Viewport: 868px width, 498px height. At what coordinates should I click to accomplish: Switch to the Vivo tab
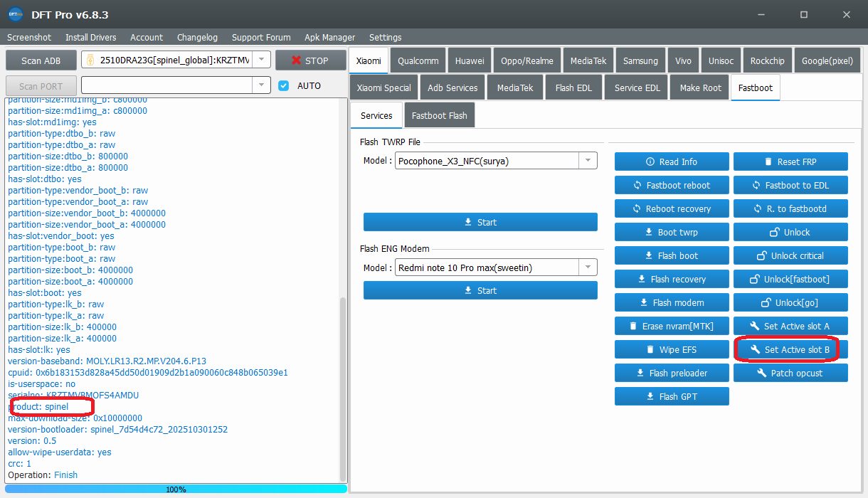[x=683, y=60]
